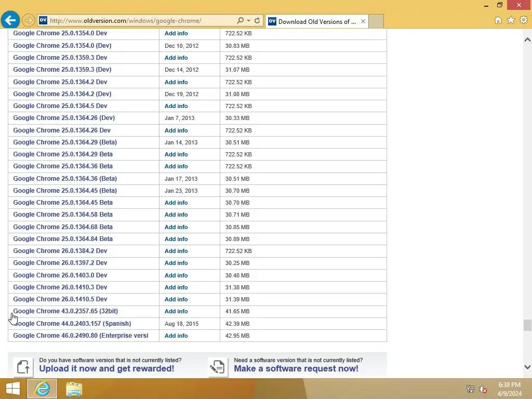532x399 pixels.
Task: Open Google Chrome 44.0.2403.157 (Spanish) link
Action: (x=72, y=324)
